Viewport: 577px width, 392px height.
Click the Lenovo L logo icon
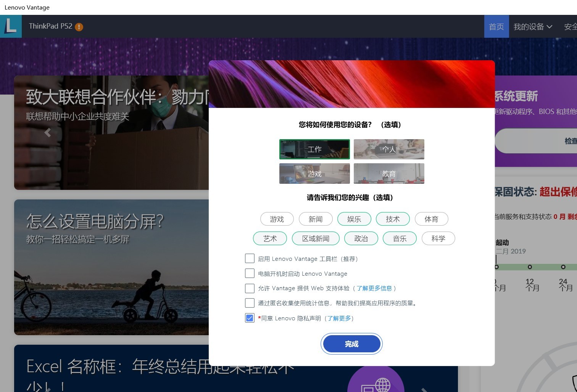click(x=11, y=26)
